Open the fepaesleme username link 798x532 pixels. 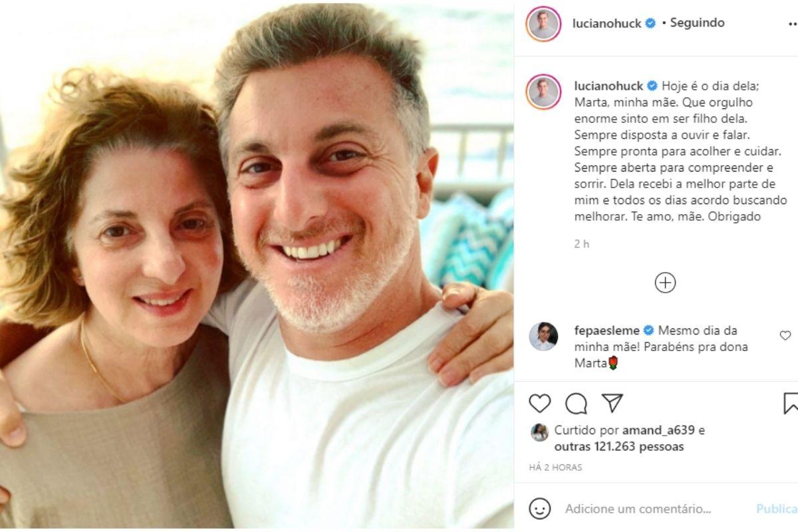[606, 331]
